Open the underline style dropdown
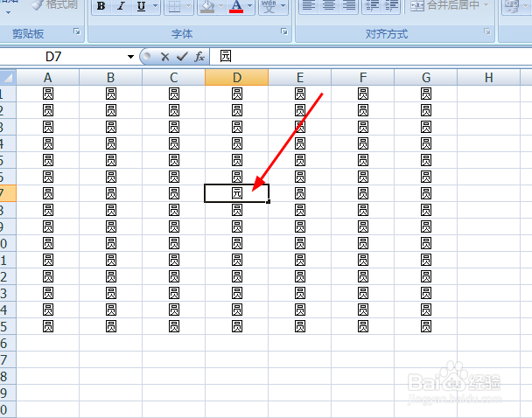 (x=156, y=6)
